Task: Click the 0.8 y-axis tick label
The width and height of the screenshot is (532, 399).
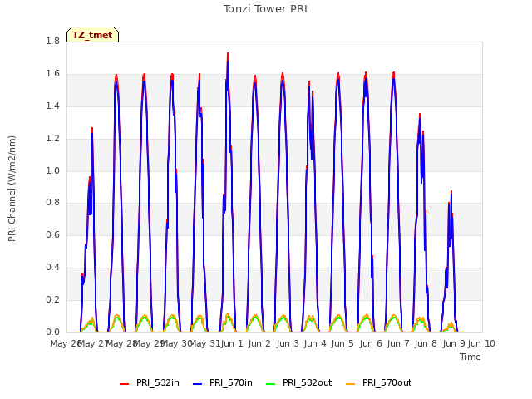Action: [52, 203]
